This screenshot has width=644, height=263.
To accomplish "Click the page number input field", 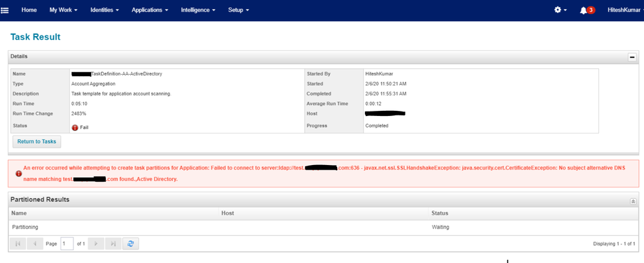I will [66, 244].
